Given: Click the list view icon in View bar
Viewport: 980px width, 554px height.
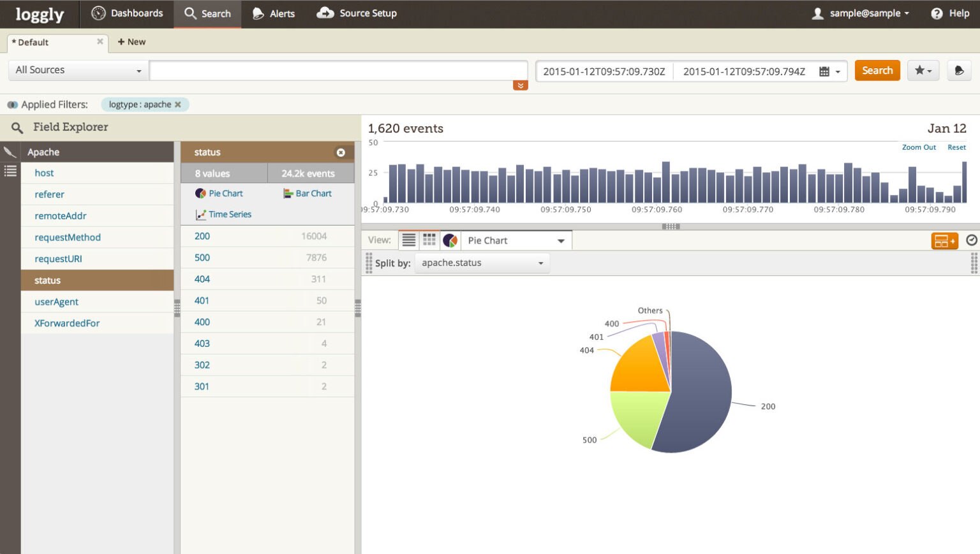Looking at the screenshot, I should 409,240.
